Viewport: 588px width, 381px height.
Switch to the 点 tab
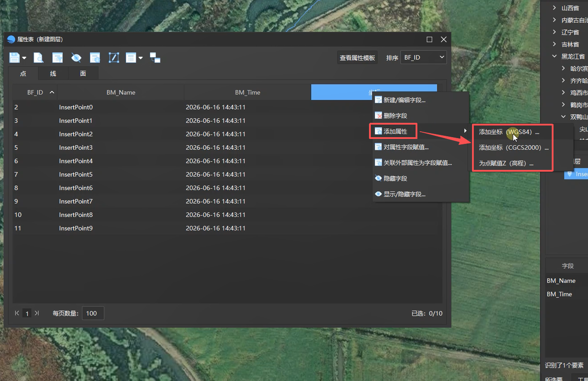[23, 74]
